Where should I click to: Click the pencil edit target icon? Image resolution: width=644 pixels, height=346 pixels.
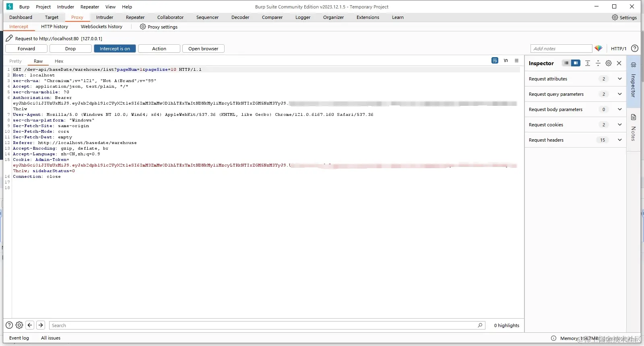[9, 38]
